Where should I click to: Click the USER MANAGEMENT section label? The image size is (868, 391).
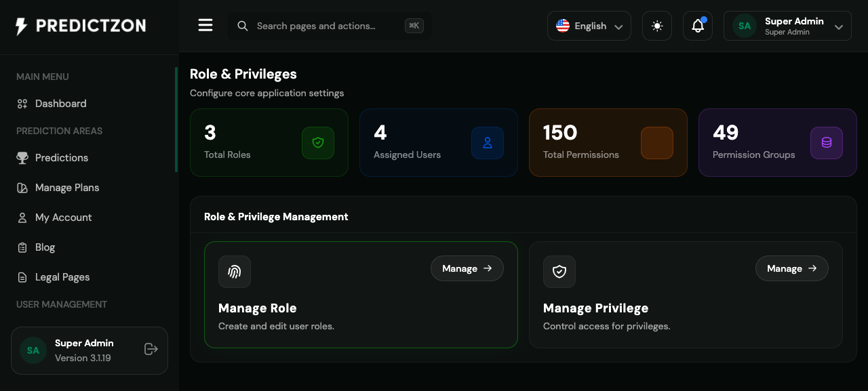[62, 304]
